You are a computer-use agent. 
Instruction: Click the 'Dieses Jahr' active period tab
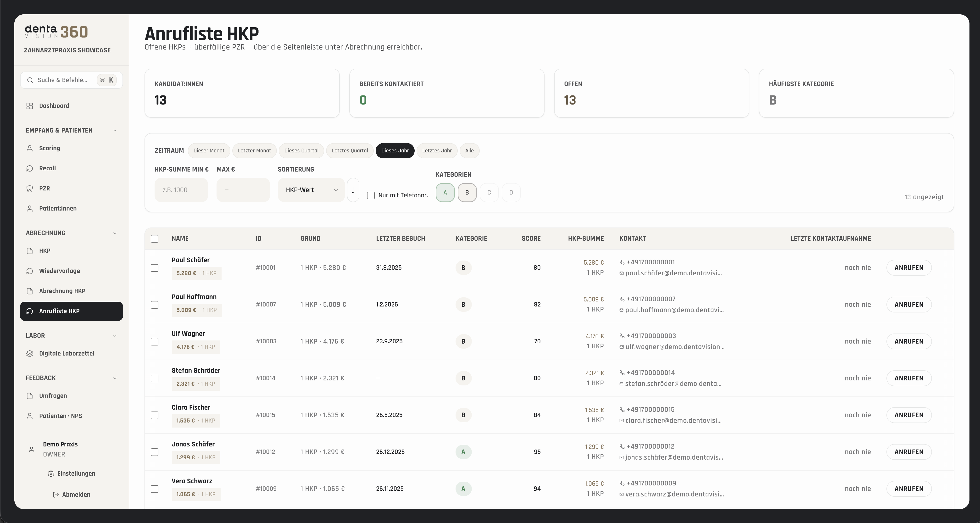[395, 151]
